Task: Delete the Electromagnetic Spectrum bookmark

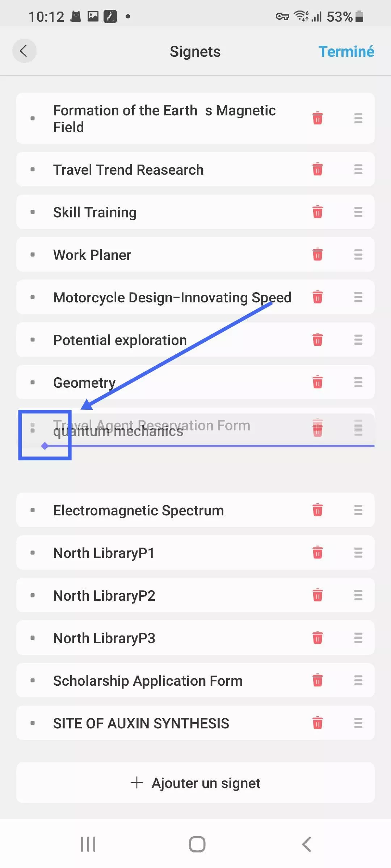Action: point(318,510)
